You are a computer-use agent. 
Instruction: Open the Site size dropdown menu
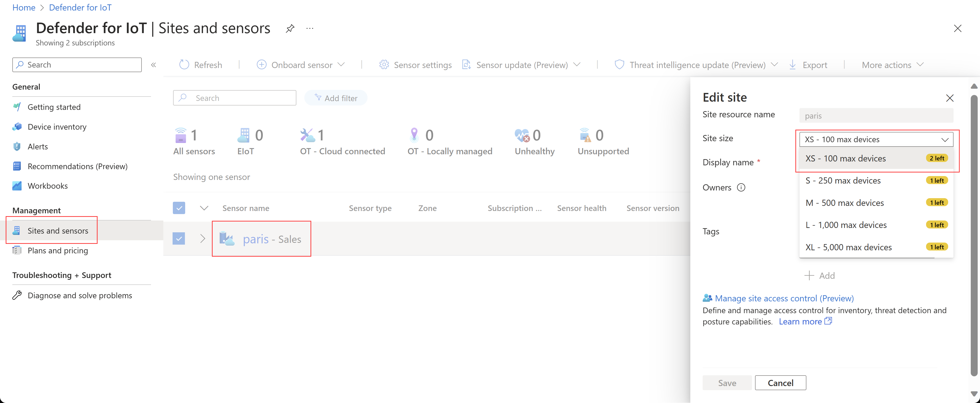pyautogui.click(x=875, y=138)
